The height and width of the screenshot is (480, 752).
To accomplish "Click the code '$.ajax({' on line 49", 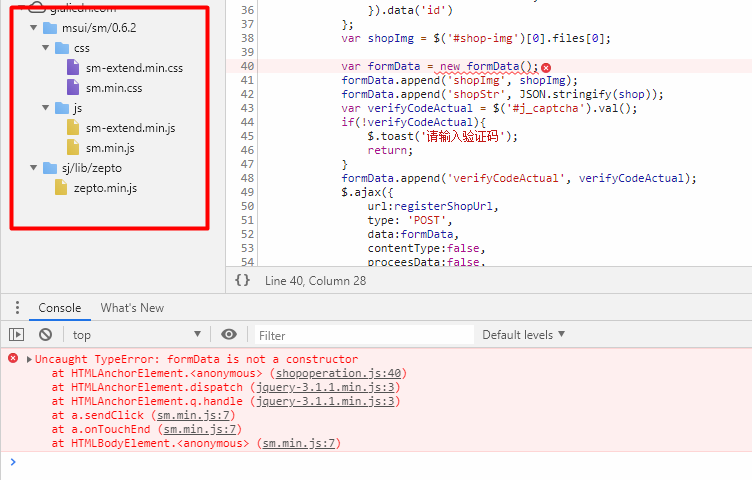I will [367, 192].
